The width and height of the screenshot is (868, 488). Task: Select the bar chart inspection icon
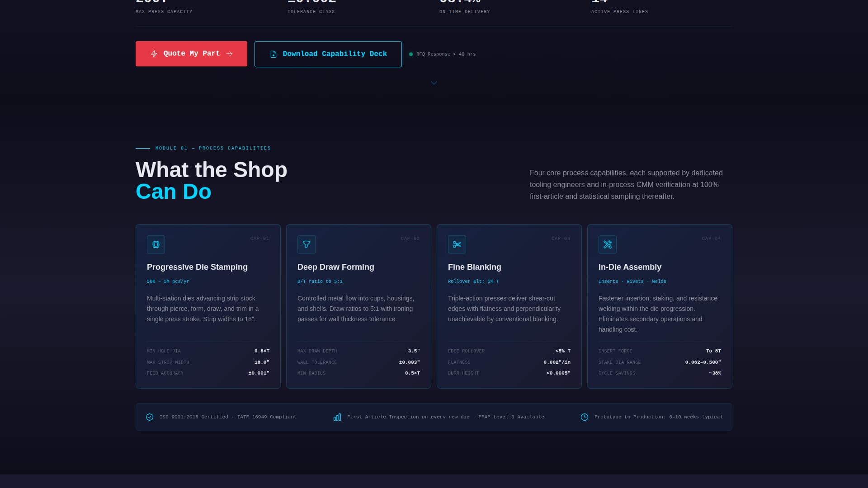pyautogui.click(x=337, y=417)
